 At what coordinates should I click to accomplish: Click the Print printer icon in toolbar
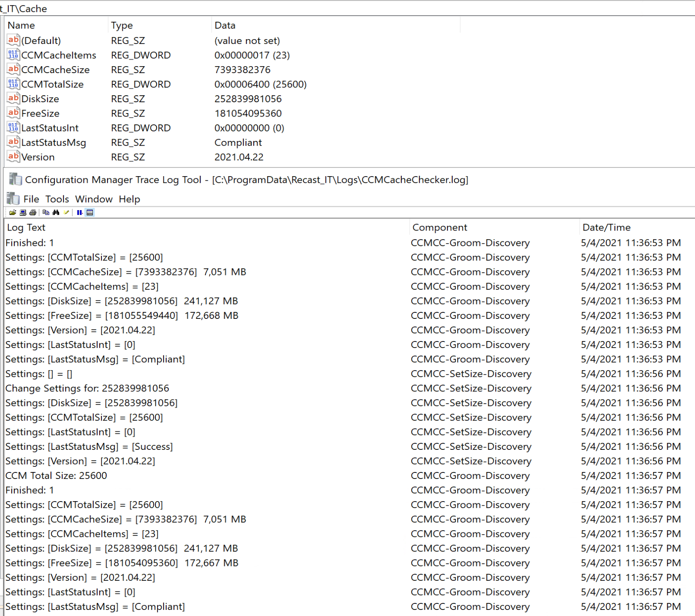coord(33,212)
